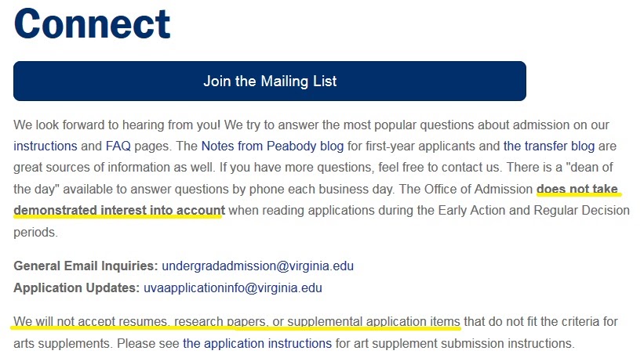The width and height of the screenshot is (644, 358).
Task: Open the FAQ pages link
Action: 119,146
